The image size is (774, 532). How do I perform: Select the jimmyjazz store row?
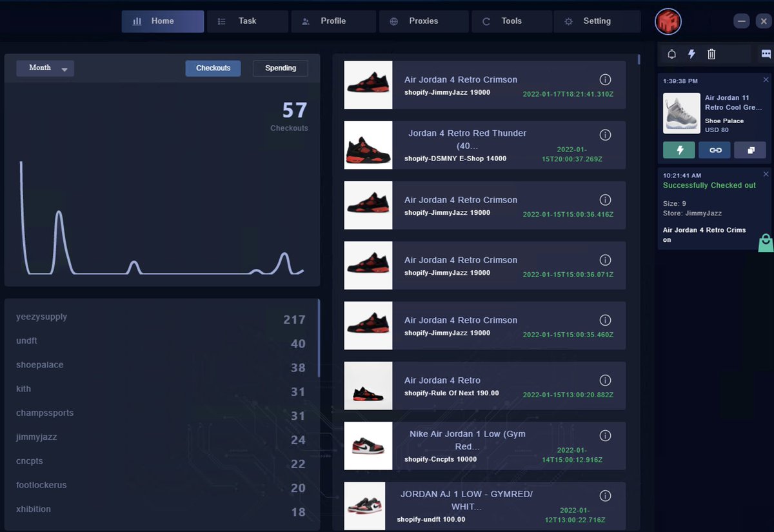click(x=161, y=438)
